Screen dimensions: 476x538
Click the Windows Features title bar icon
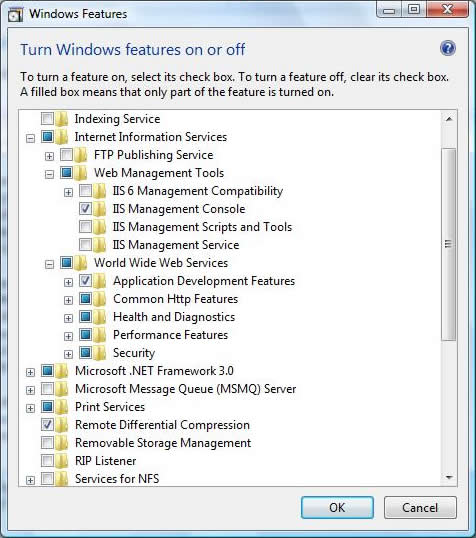click(15, 15)
